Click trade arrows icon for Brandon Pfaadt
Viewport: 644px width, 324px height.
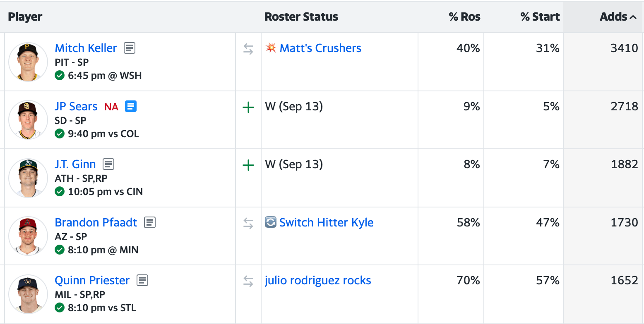click(x=248, y=224)
